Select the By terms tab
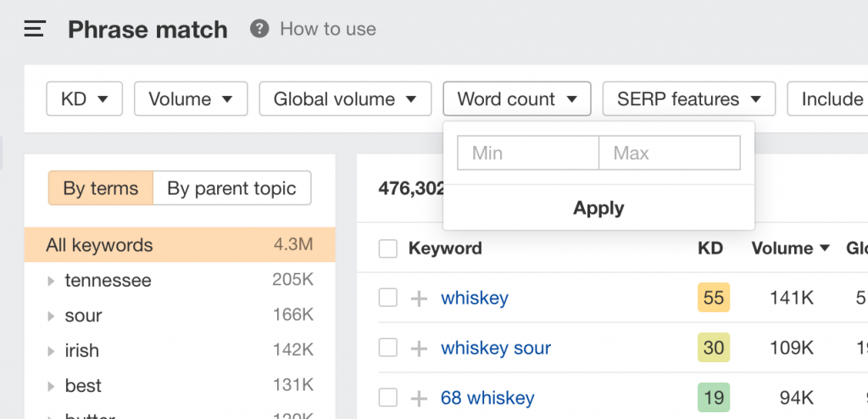 pos(101,188)
